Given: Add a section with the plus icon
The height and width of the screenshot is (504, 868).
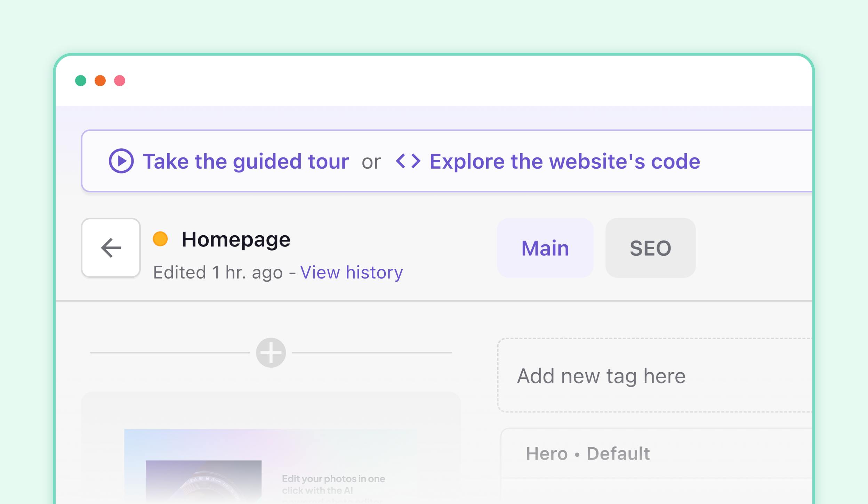Looking at the screenshot, I should tap(271, 352).
